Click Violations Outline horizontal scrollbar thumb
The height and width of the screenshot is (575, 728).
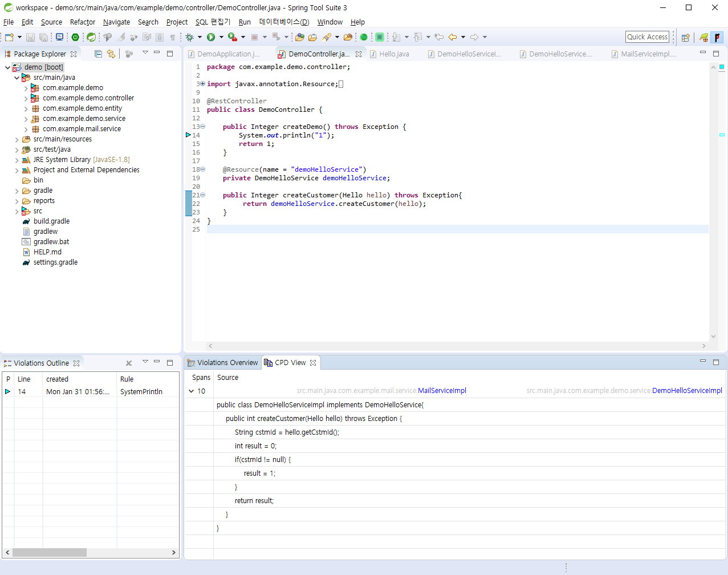pyautogui.click(x=50, y=553)
